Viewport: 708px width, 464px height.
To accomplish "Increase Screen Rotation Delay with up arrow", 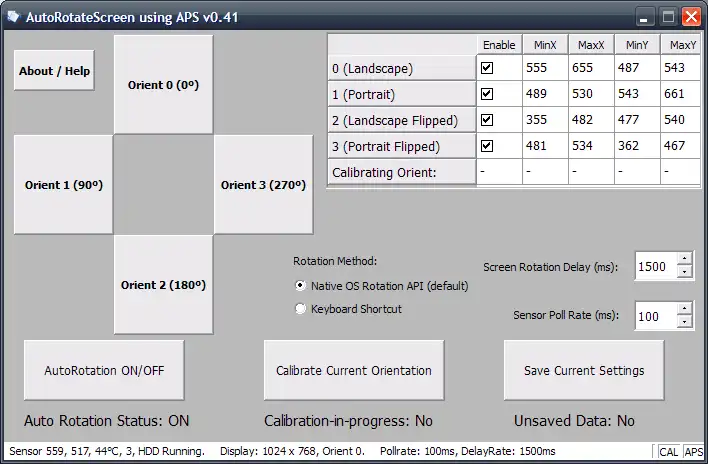I will (685, 259).
